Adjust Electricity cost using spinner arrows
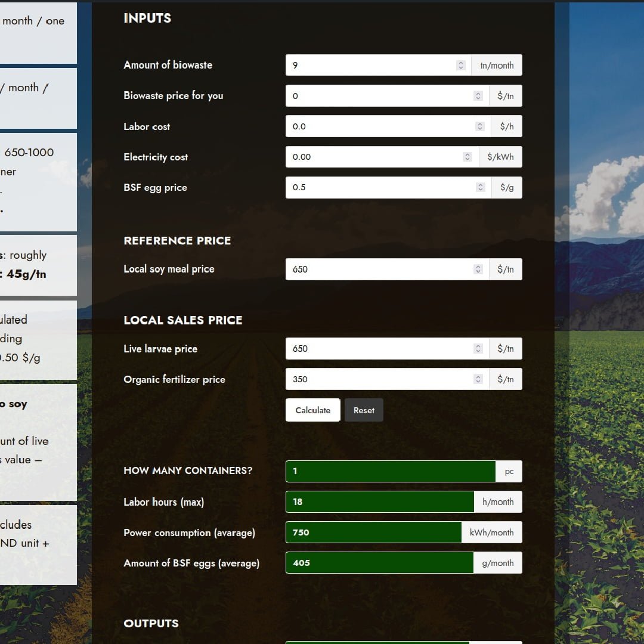 (x=467, y=157)
